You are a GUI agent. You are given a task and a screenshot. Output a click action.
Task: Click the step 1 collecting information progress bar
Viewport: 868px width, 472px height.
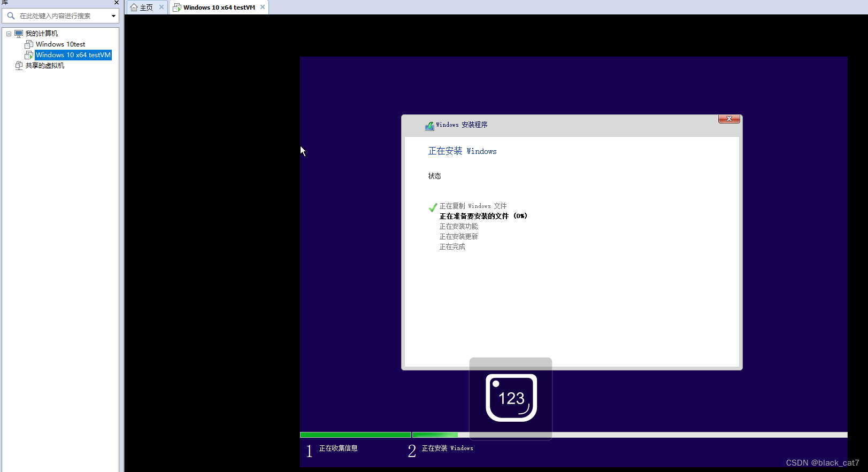[356, 435]
